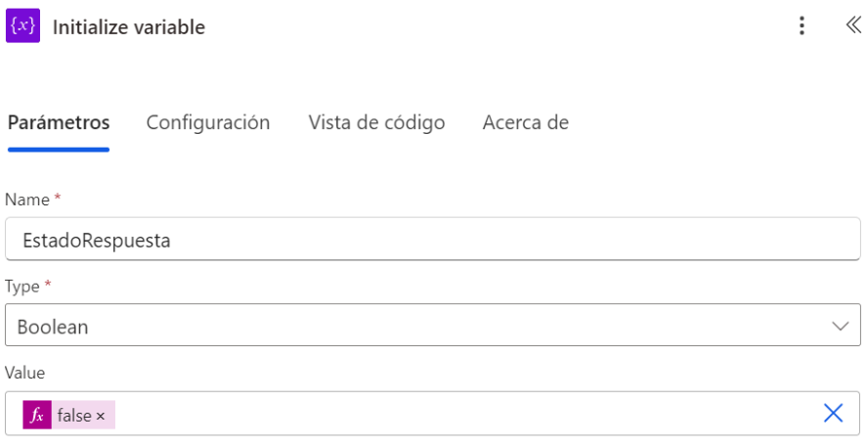
Task: Remove the false token with its ×
Action: tap(101, 417)
